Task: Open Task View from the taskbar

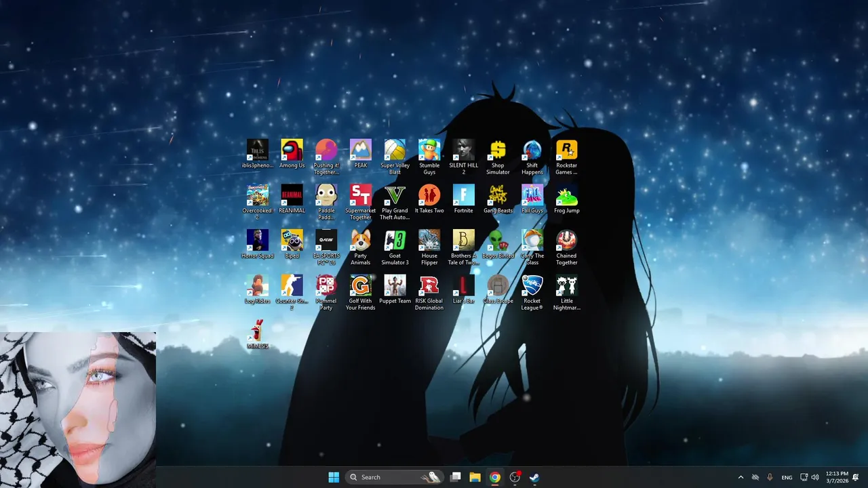Action: 456,477
